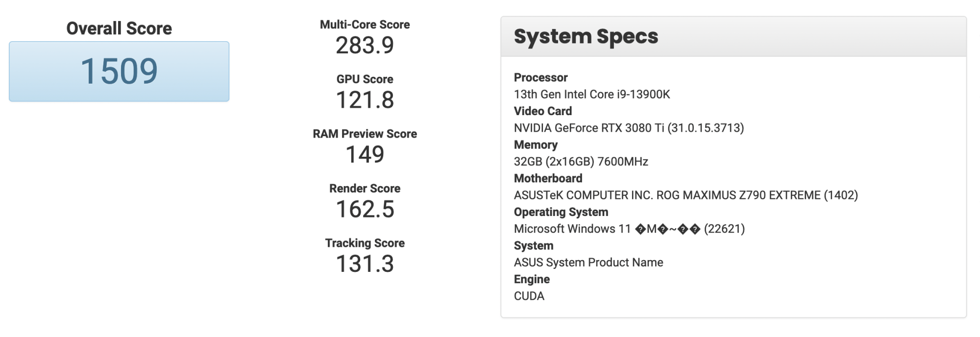Select the Intel Core i9-13900K text
Image resolution: width=980 pixels, height=337 pixels.
pos(591,94)
